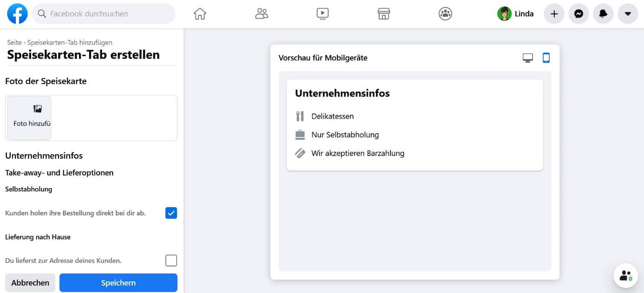Click the fork and knife Delikatessen icon
644x293 pixels.
300,116
